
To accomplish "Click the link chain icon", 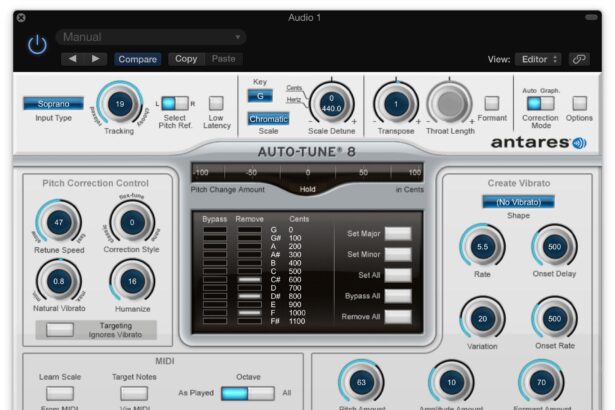I will [x=580, y=59].
